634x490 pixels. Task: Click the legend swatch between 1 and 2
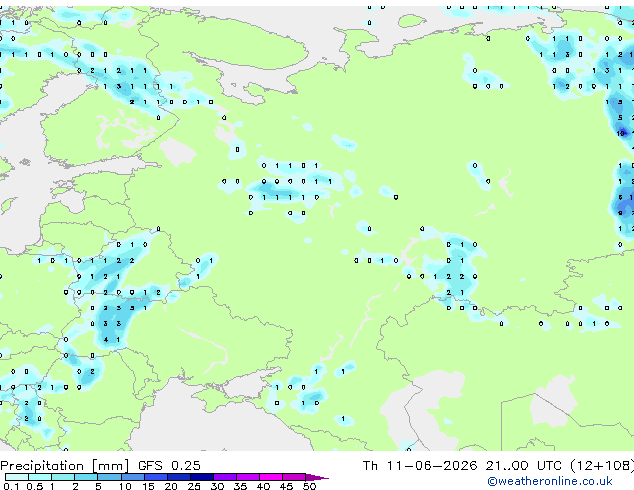tap(63, 477)
